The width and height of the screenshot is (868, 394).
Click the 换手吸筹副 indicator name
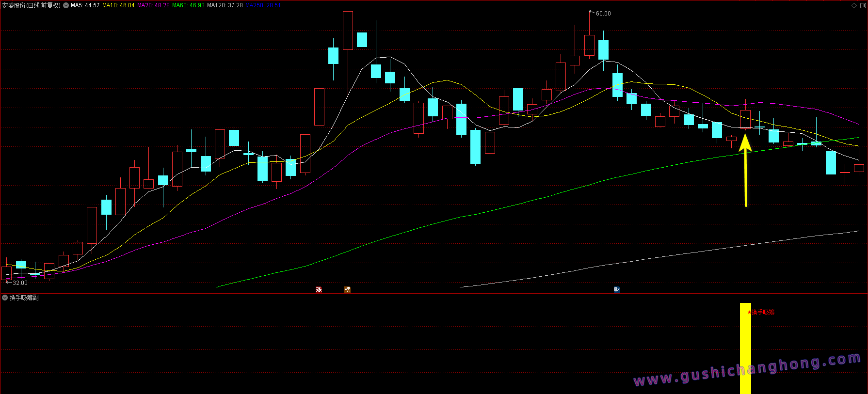(24, 298)
